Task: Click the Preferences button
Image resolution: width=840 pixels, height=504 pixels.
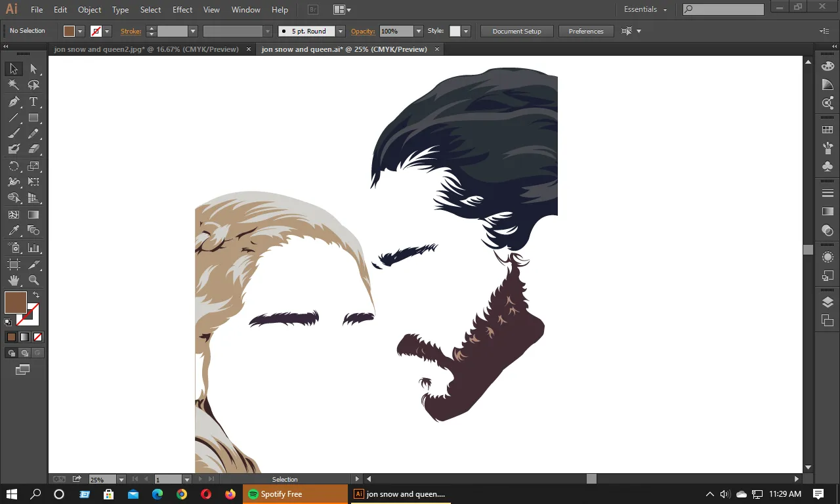Action: click(586, 31)
